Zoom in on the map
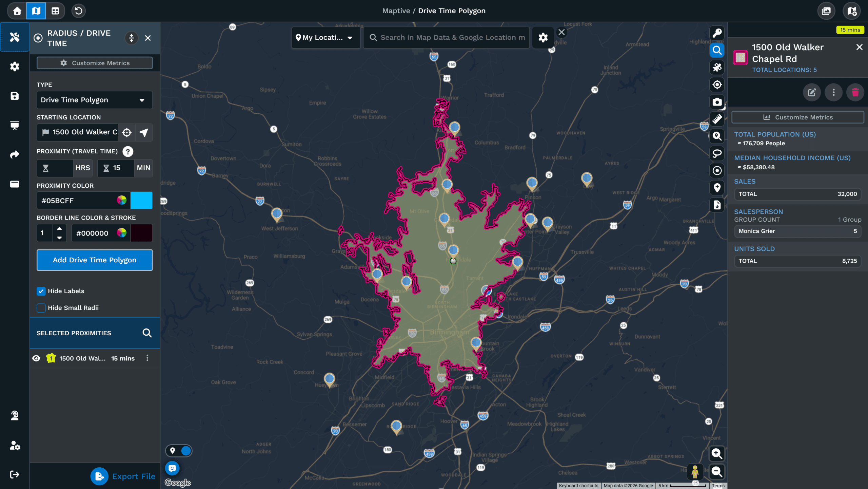 (716, 454)
